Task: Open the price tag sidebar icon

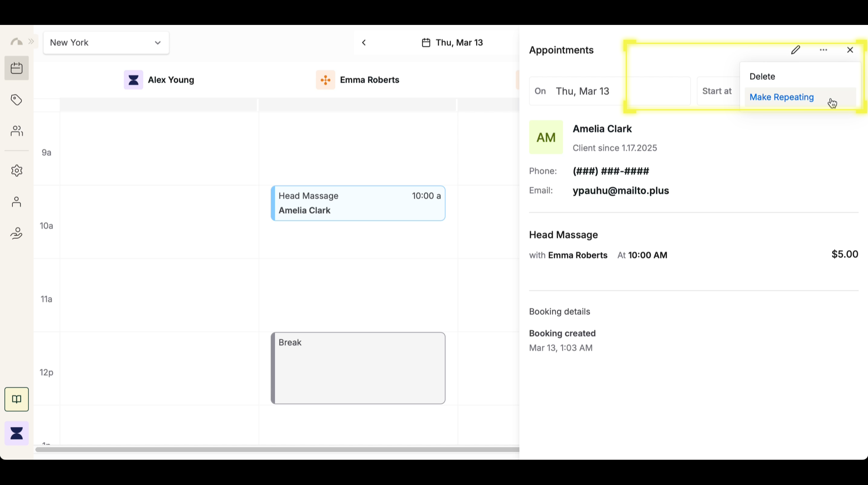Action: point(17,100)
